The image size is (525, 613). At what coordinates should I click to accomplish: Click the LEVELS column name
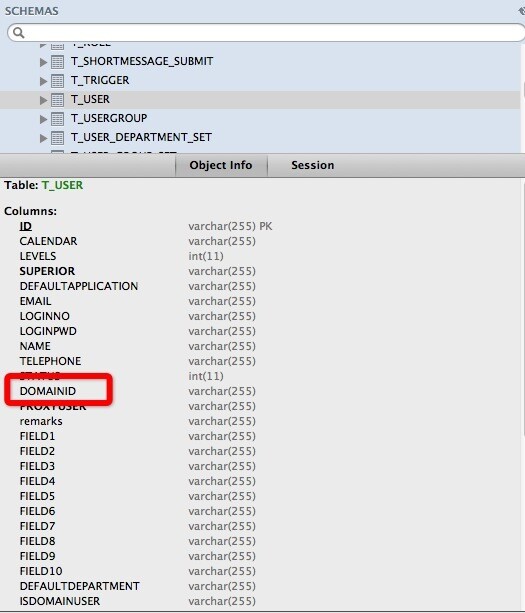tap(38, 256)
